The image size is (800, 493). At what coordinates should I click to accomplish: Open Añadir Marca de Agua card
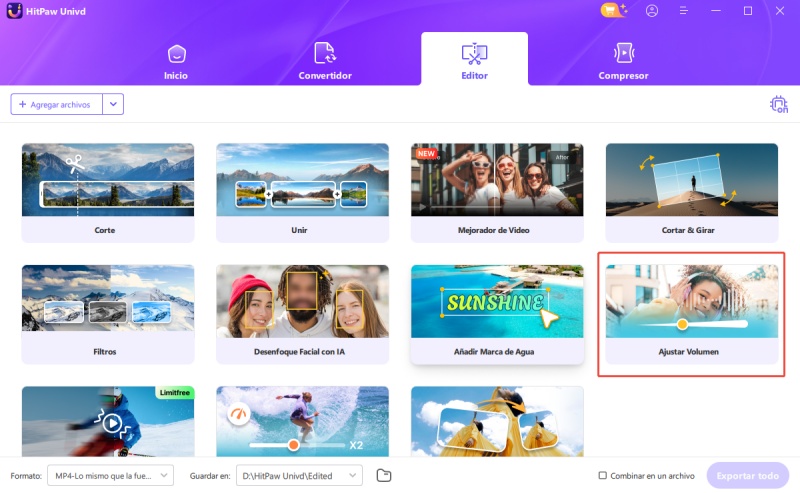coord(497,314)
